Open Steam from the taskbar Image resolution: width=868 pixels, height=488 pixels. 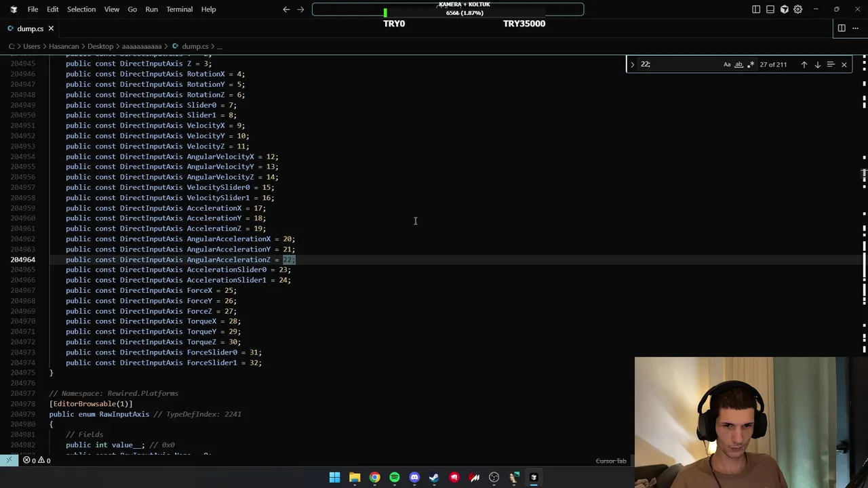pyautogui.click(x=434, y=477)
